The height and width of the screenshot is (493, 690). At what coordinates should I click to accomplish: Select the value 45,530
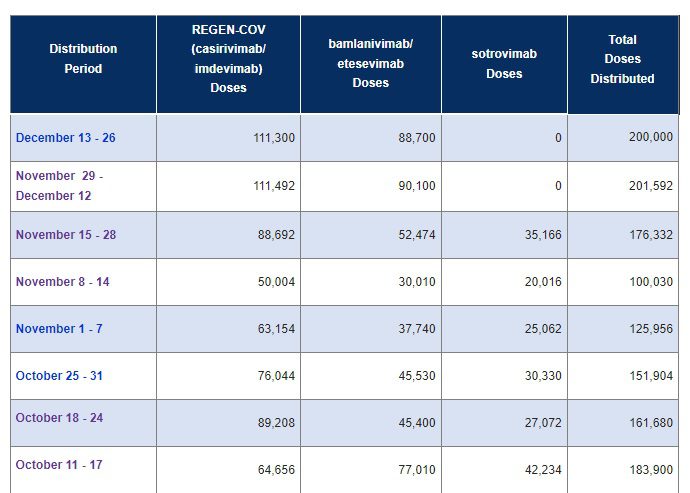(417, 376)
